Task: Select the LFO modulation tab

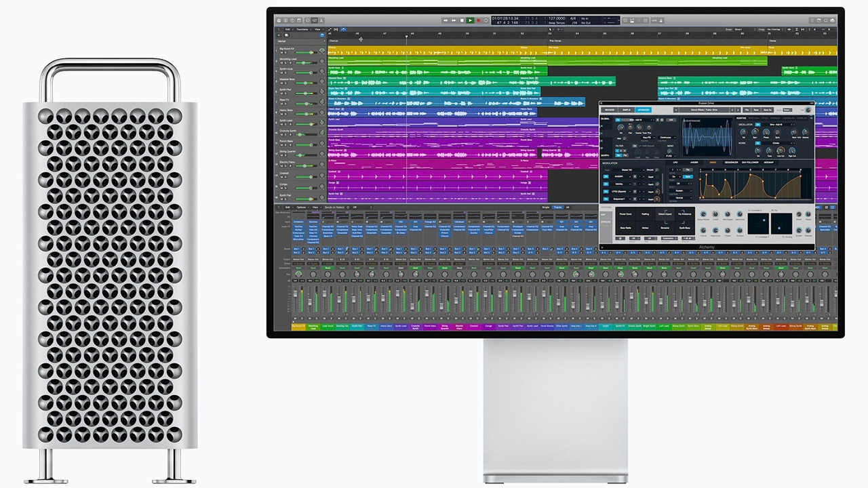Action: pyautogui.click(x=675, y=162)
